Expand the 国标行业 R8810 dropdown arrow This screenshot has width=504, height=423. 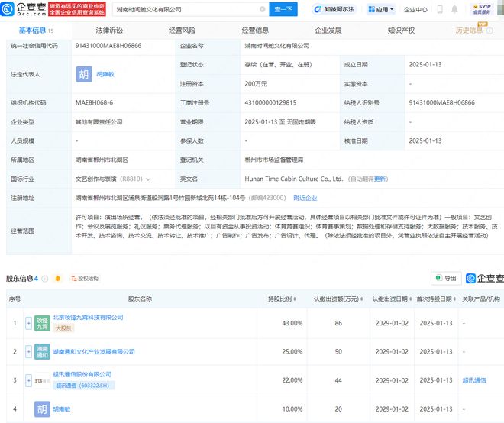[148, 179]
